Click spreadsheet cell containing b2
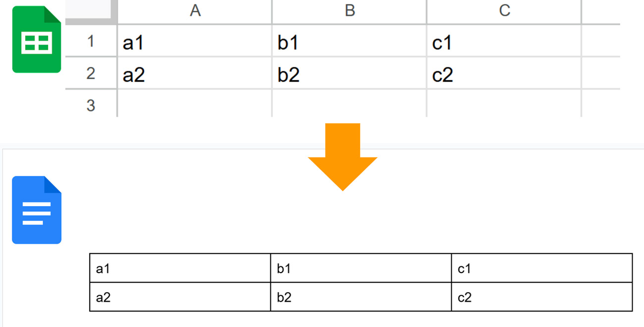The width and height of the screenshot is (644, 327). point(349,73)
